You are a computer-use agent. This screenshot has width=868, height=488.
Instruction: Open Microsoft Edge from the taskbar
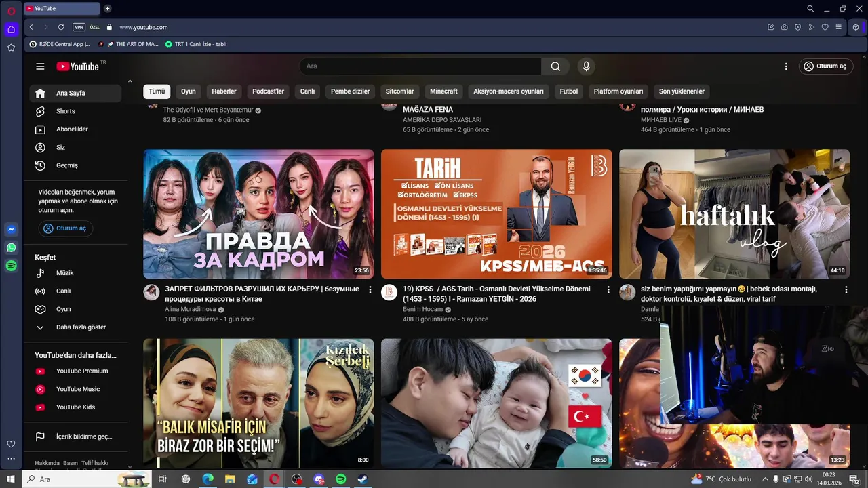208,479
